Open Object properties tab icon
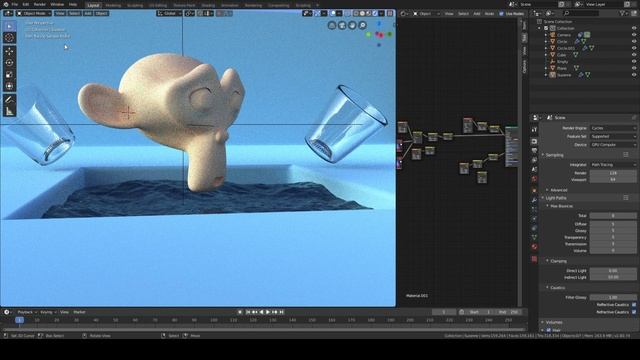The image size is (640, 360). pos(534,190)
